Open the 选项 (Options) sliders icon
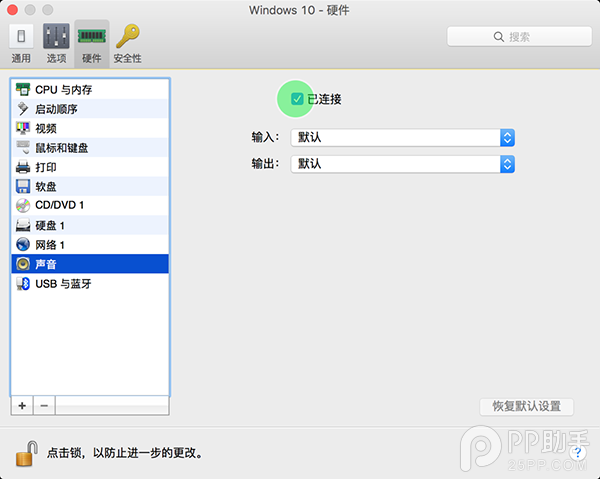600x479 pixels. [56, 36]
